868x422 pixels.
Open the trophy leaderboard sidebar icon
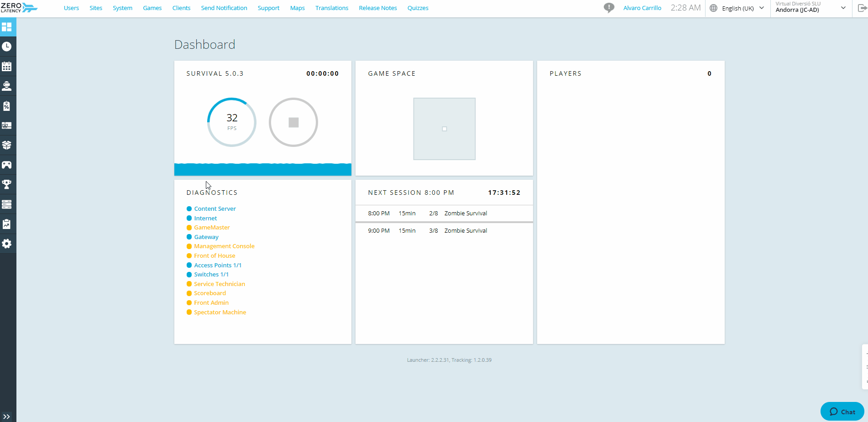[x=7, y=184]
